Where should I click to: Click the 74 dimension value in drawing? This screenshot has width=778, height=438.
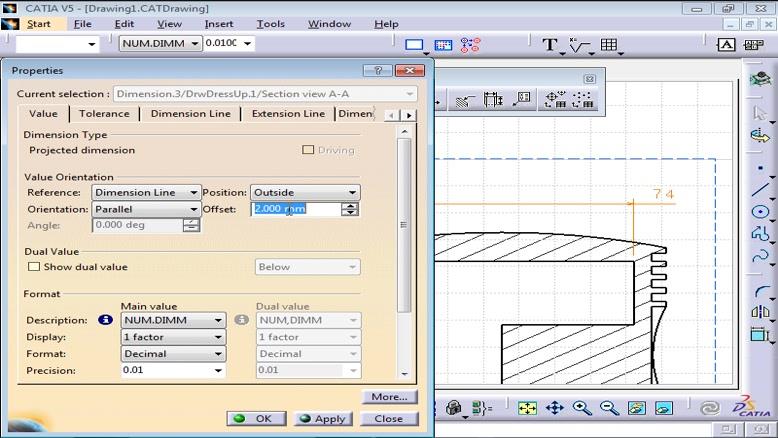click(663, 194)
